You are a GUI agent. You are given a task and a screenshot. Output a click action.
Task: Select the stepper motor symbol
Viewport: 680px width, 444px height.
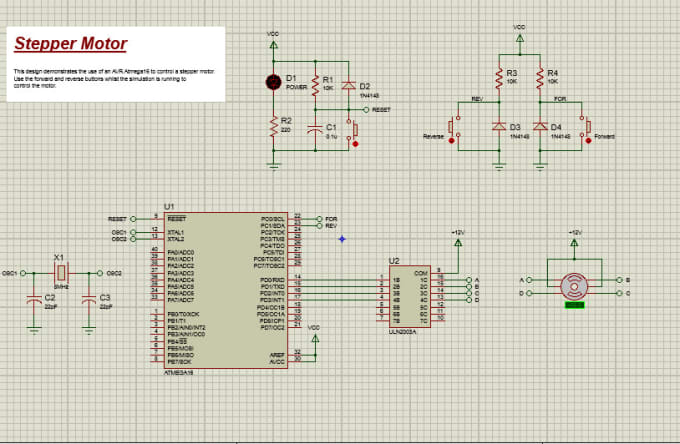point(574,287)
